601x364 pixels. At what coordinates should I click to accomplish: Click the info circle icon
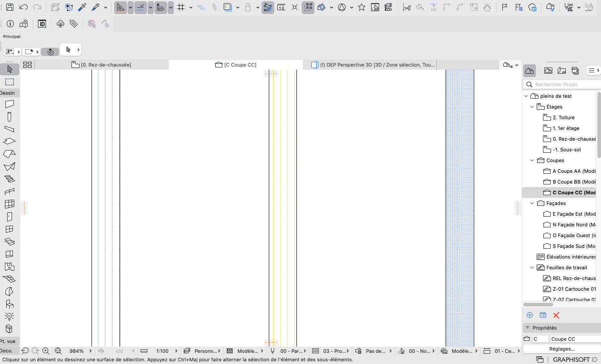(10, 24)
